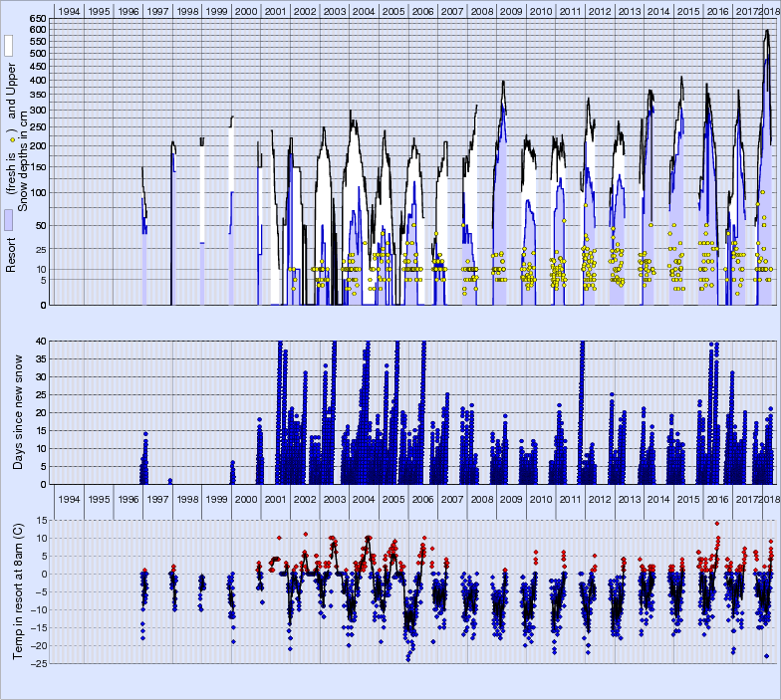Click the lowest blue temperature point in 2018
Image resolution: width=781 pixels, height=700 pixels.
click(766, 655)
